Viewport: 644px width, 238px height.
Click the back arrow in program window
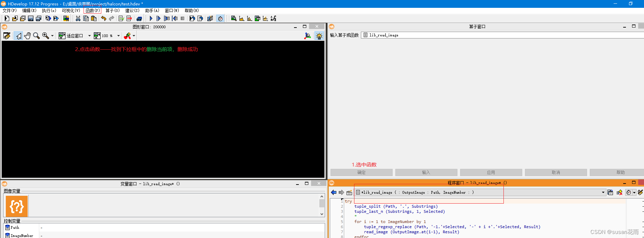334,192
